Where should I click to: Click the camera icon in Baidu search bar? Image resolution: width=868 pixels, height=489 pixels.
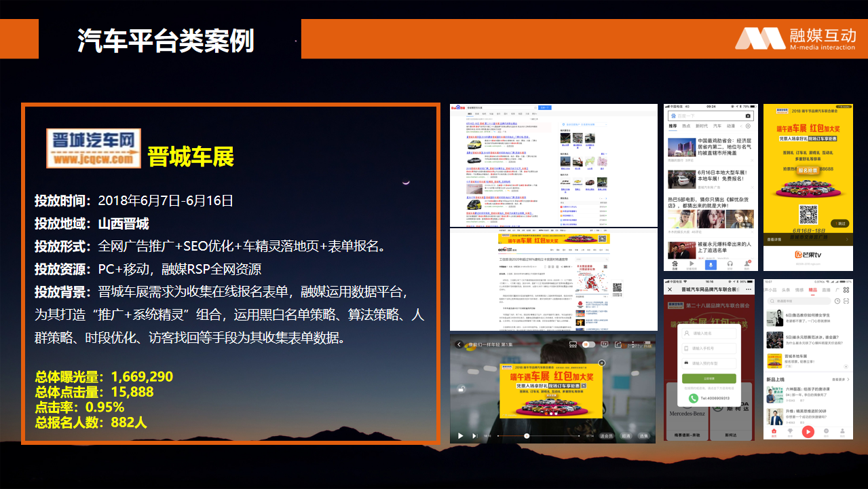pos(748,116)
